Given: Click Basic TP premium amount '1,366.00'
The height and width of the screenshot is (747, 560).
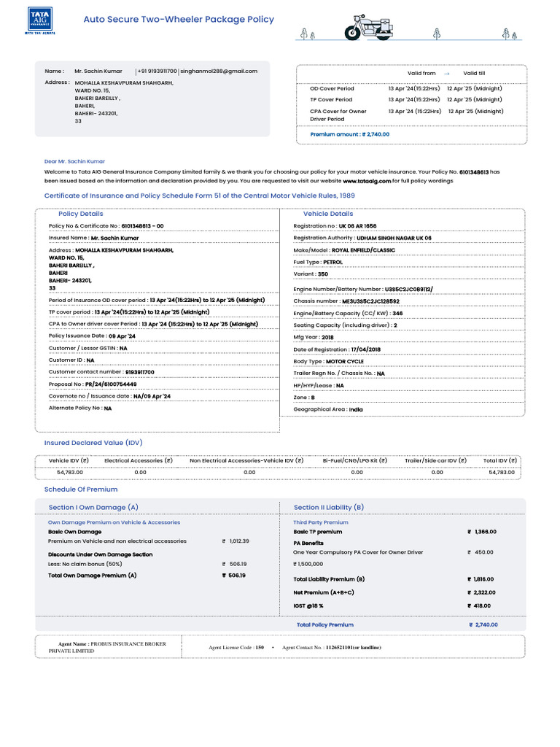Looking at the screenshot, I should pos(485,532).
